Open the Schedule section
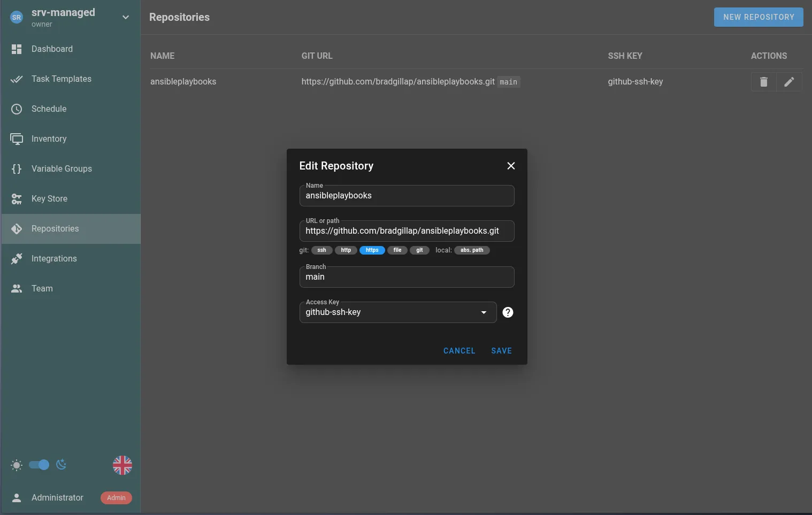Image resolution: width=812 pixels, height=515 pixels. tap(17, 109)
